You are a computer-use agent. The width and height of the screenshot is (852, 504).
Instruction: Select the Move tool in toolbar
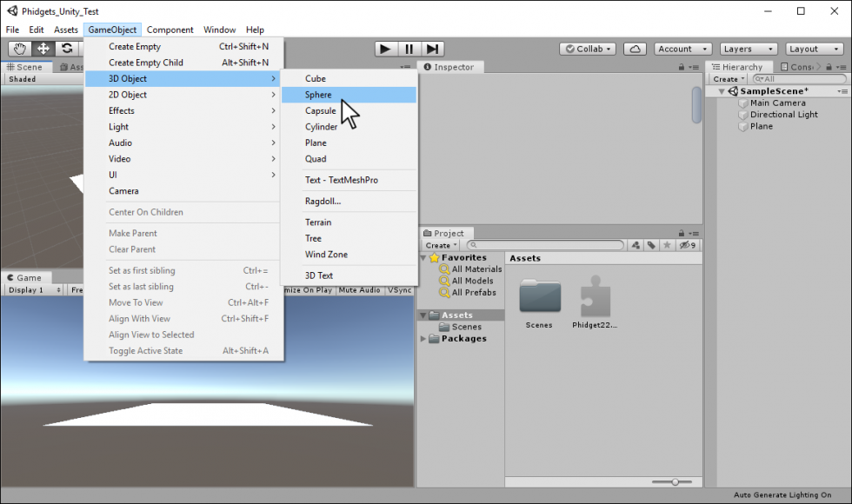[43, 49]
